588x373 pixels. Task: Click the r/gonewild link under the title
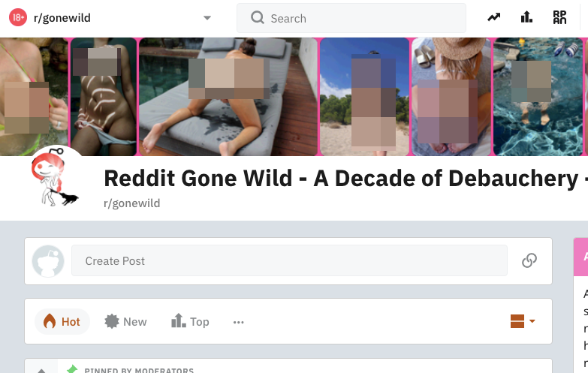click(x=132, y=203)
